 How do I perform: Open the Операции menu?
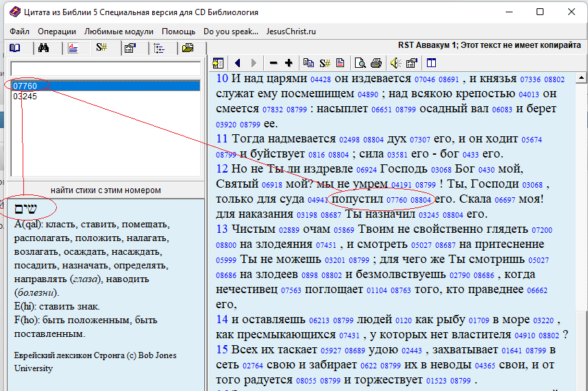[57, 31]
